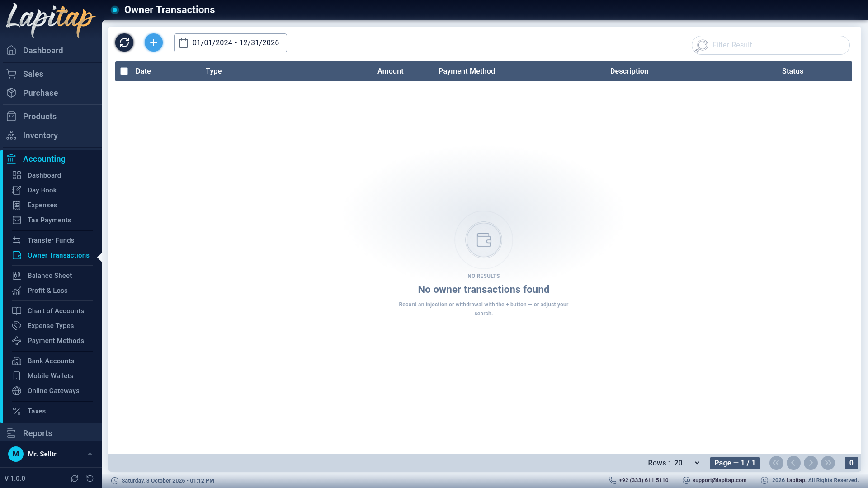Sort by the Amount column header
This screenshot has width=868, height=488.
[391, 71]
